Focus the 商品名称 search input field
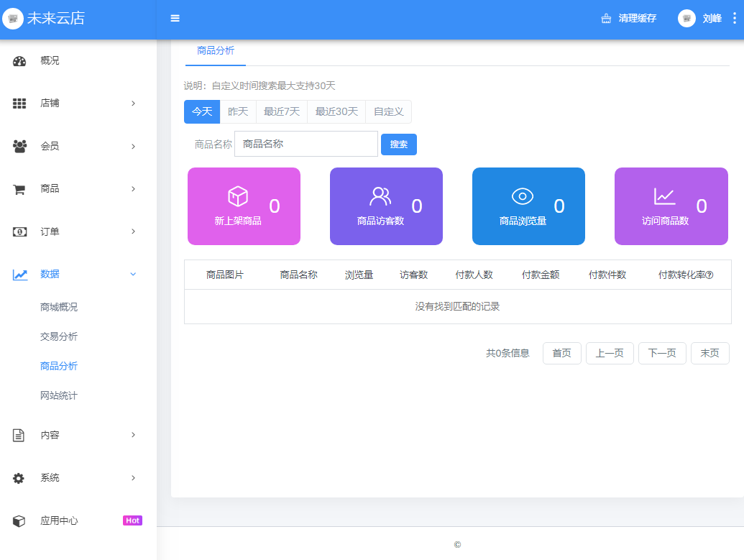Image resolution: width=744 pixels, height=560 pixels. point(306,144)
